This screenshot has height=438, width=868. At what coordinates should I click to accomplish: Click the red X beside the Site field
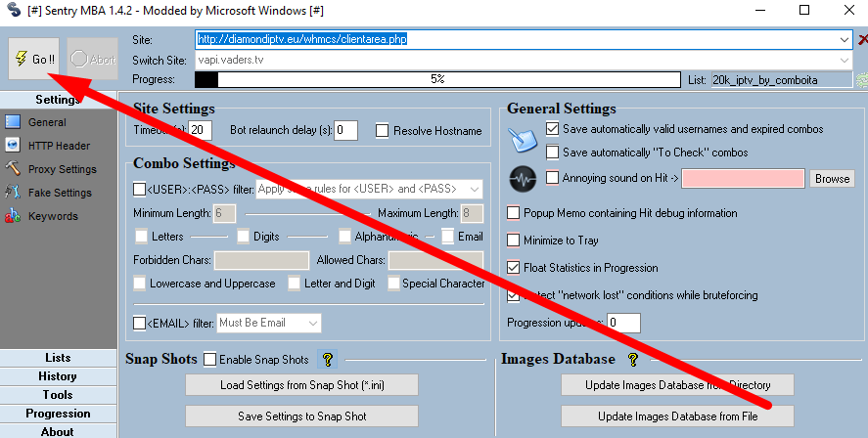(862, 40)
